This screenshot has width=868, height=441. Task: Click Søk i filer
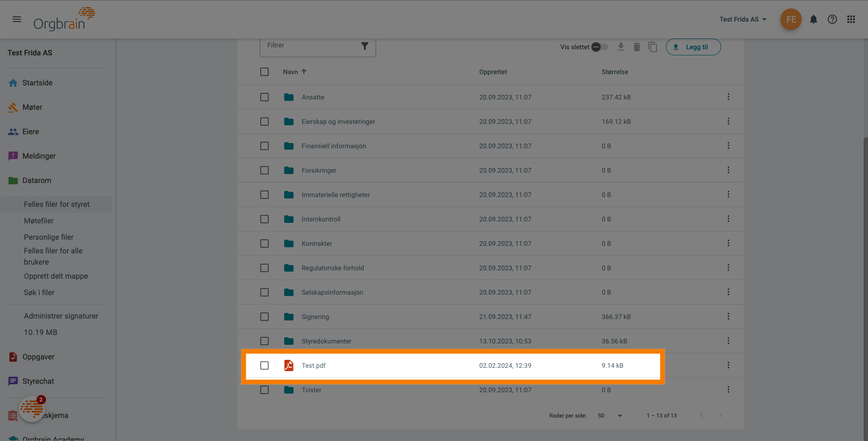pos(39,292)
